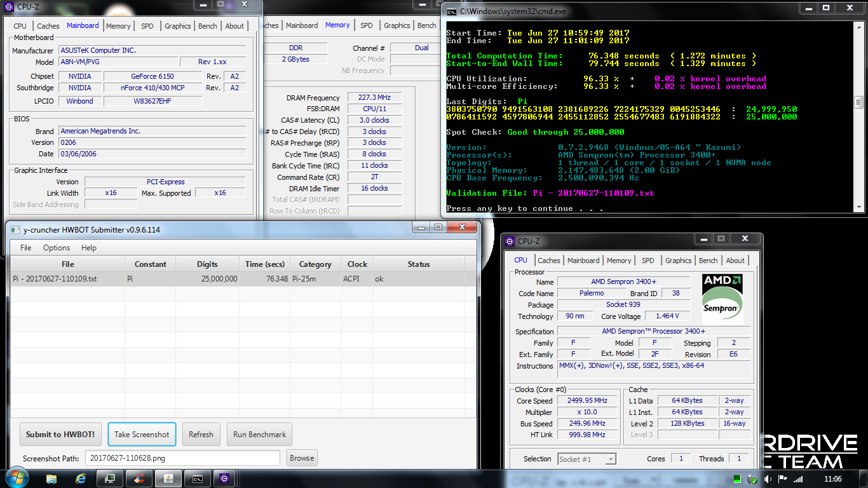
Task: Click the A8N-VM/PVG model field
Action: pos(118,62)
